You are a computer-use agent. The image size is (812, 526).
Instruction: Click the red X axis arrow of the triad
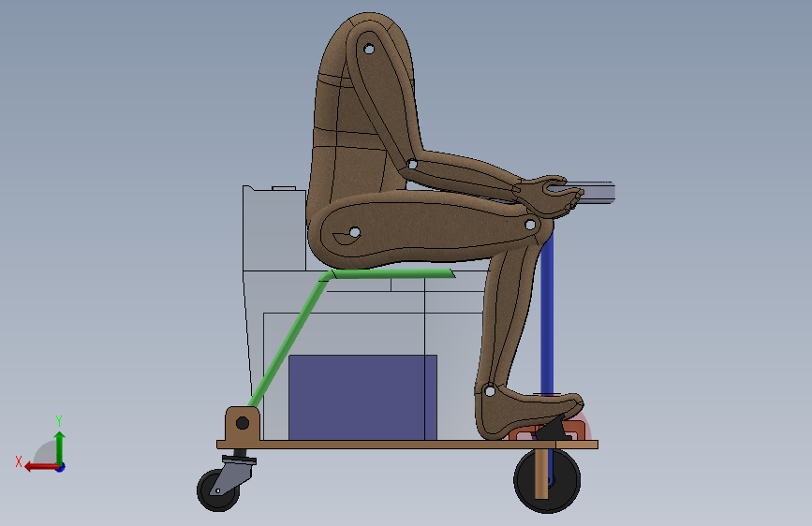40,467
